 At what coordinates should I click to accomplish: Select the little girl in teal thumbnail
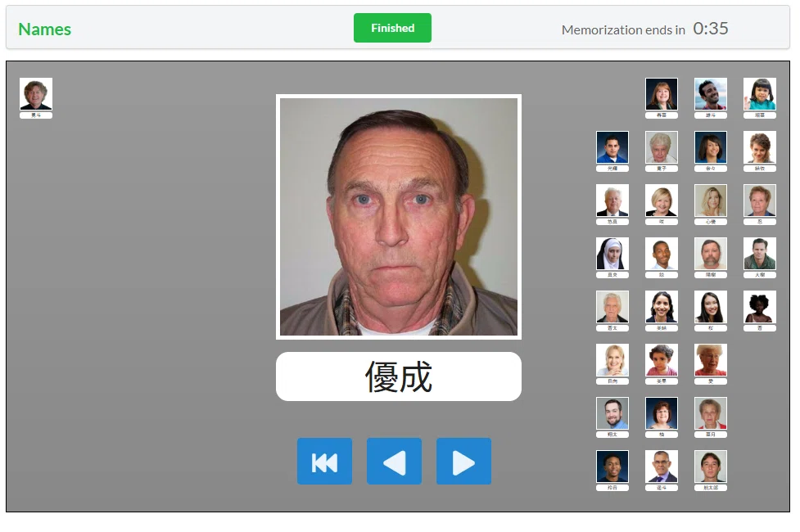coord(759,94)
